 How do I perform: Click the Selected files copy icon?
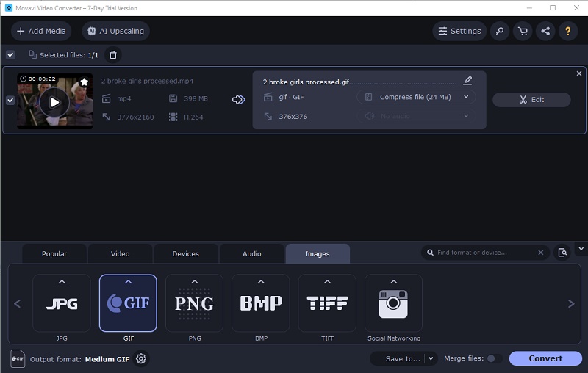click(32, 54)
